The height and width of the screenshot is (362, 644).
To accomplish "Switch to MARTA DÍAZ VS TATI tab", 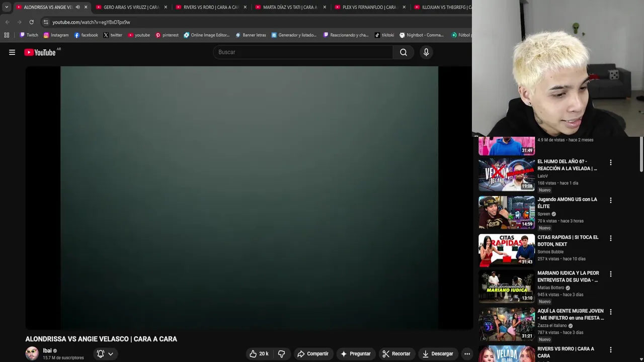I will pos(290,7).
